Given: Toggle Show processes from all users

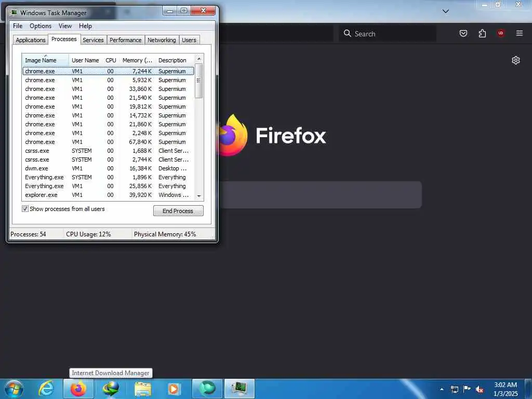Looking at the screenshot, I should 25,209.
